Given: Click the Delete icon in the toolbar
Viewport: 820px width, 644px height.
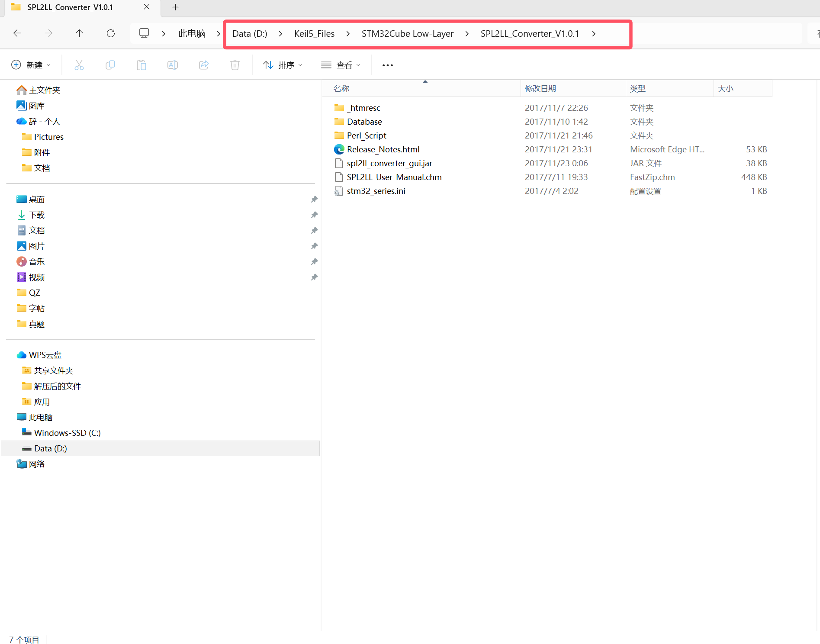Looking at the screenshot, I should pyautogui.click(x=235, y=64).
